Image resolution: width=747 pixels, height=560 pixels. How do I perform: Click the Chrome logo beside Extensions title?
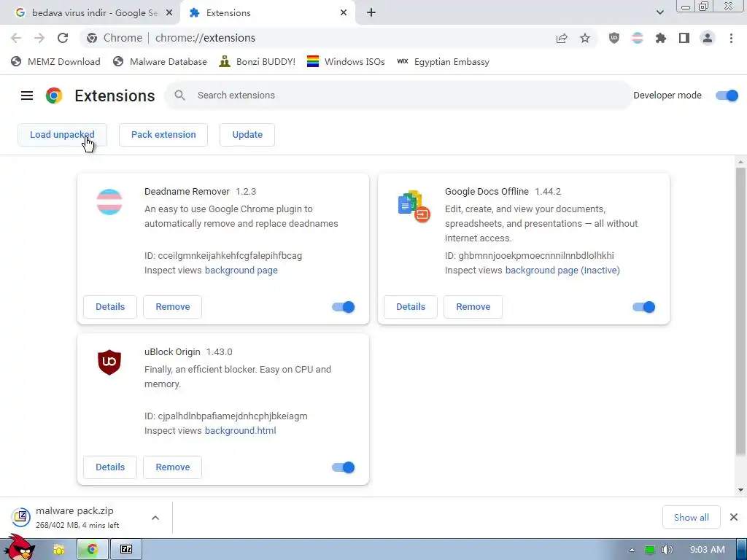click(x=54, y=96)
